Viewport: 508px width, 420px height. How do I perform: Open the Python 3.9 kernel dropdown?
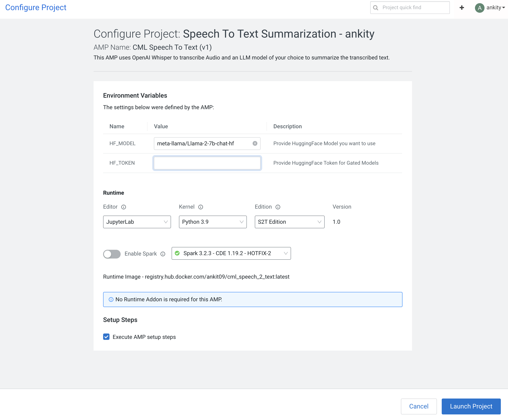[x=213, y=222]
